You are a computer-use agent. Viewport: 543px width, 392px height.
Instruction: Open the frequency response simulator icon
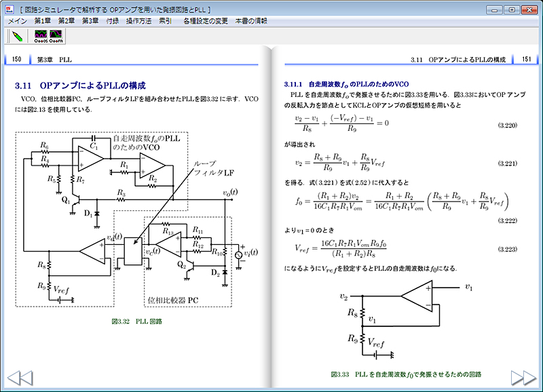[56, 37]
